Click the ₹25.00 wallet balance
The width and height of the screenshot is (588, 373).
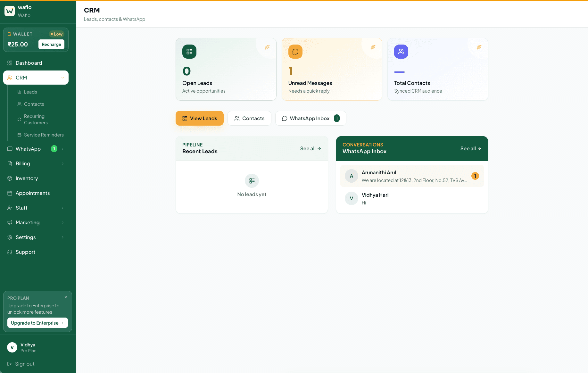[18, 44]
